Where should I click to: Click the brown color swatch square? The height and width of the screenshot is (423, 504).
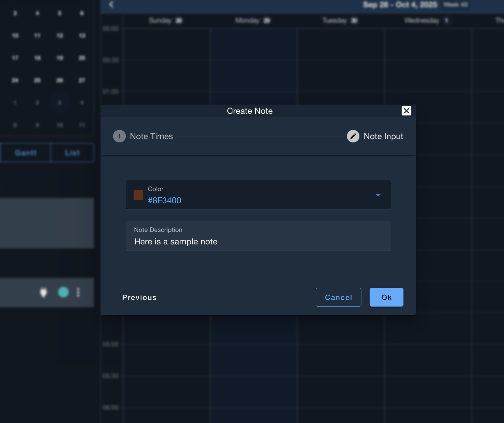click(138, 195)
